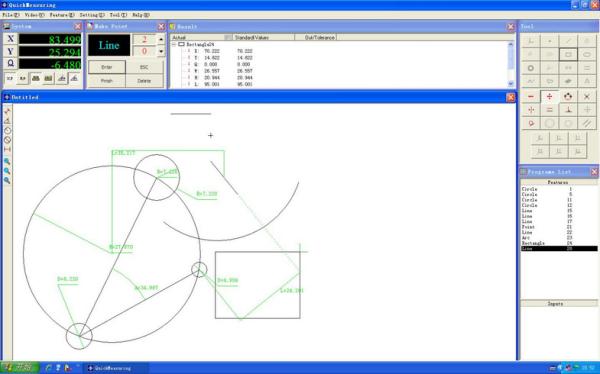Zero the Y axis readout button
Image resolution: width=600 pixels, height=374 pixels.
[x=11, y=51]
